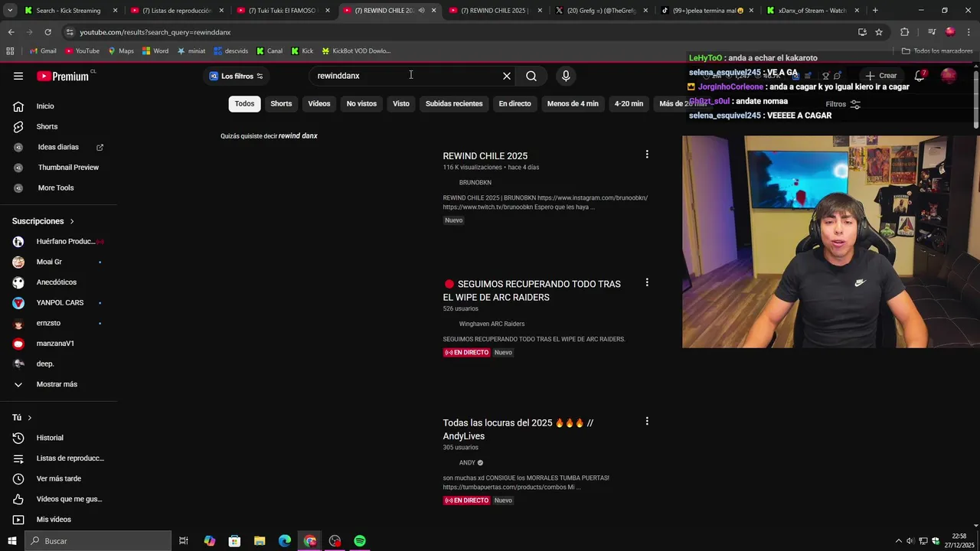Screen dimensions: 980x551
Task: Open ANDY channel link
Action: 467,462
